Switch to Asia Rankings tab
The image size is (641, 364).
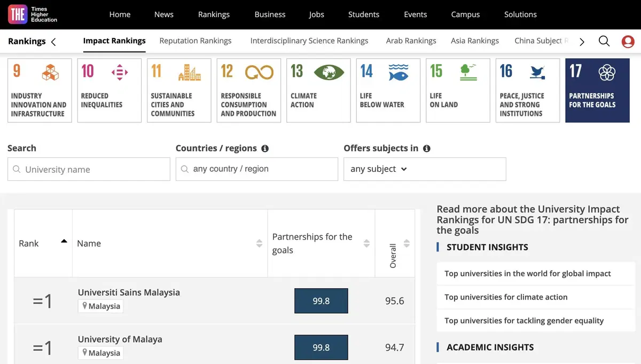[x=475, y=41]
